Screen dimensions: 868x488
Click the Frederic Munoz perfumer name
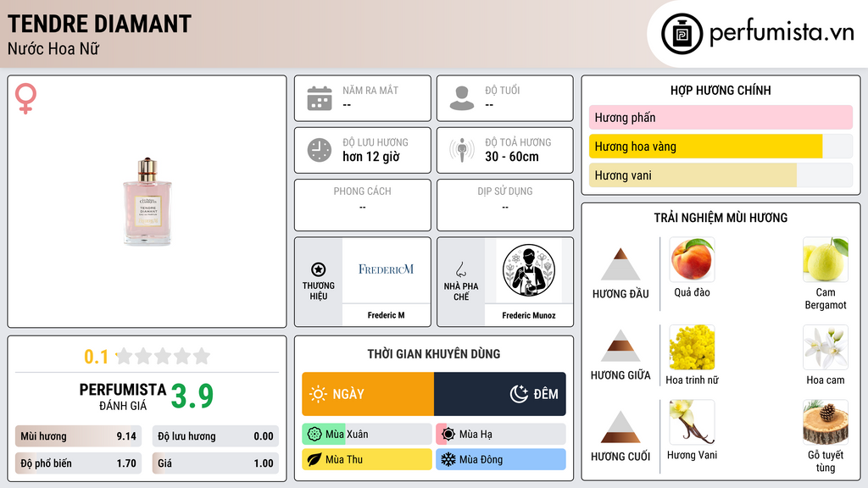(x=529, y=315)
